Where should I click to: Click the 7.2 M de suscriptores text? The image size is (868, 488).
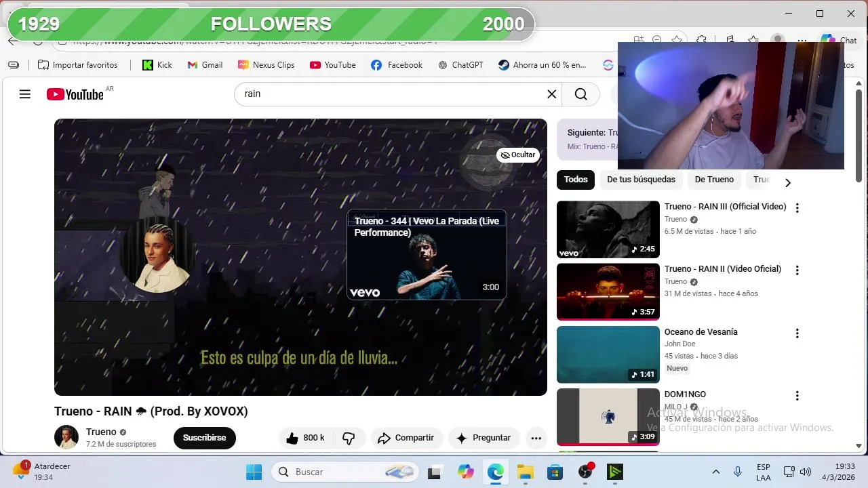pos(121,445)
